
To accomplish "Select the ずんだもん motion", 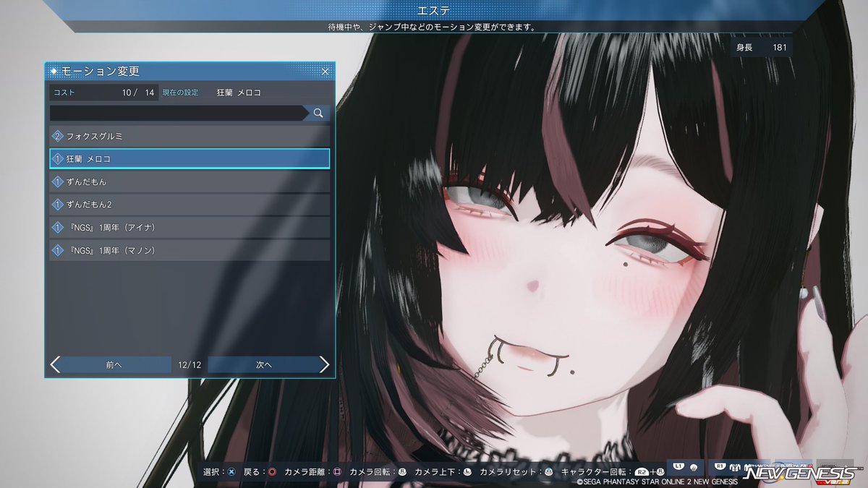I will click(190, 181).
